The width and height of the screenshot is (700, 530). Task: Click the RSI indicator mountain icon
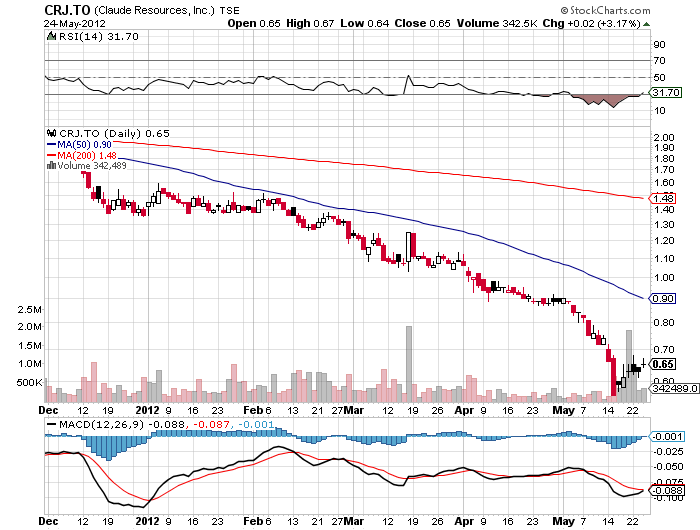51,36
